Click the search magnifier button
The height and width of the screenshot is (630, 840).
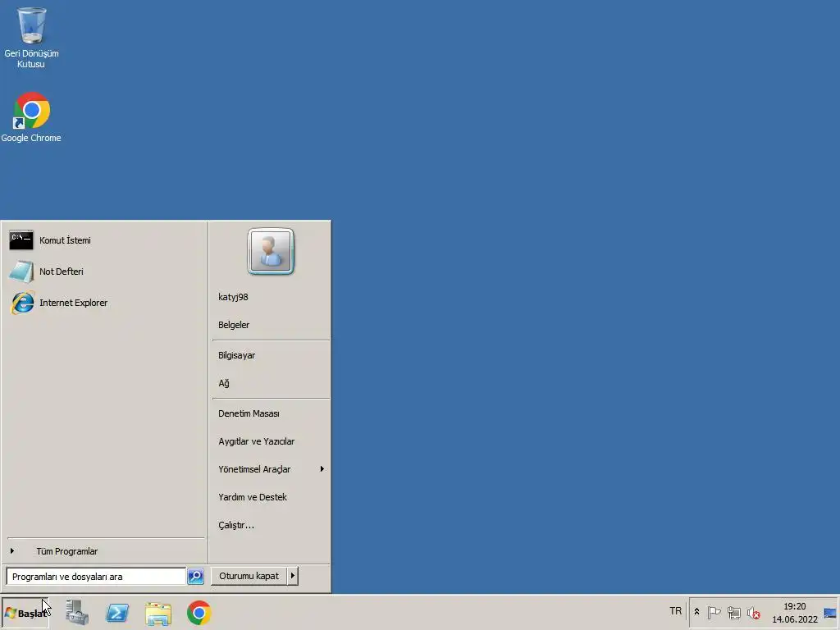pyautogui.click(x=195, y=577)
